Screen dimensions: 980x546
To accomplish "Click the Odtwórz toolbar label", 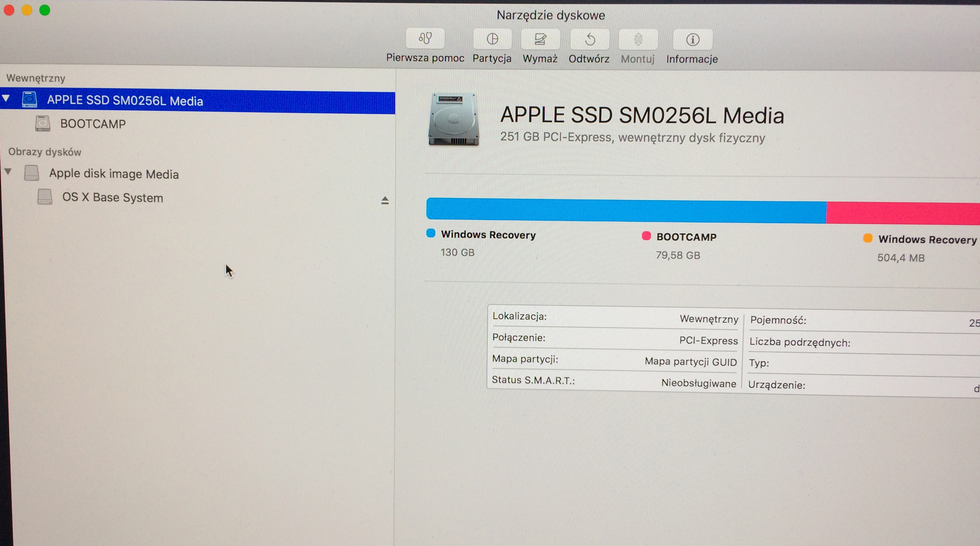I will pyautogui.click(x=589, y=59).
